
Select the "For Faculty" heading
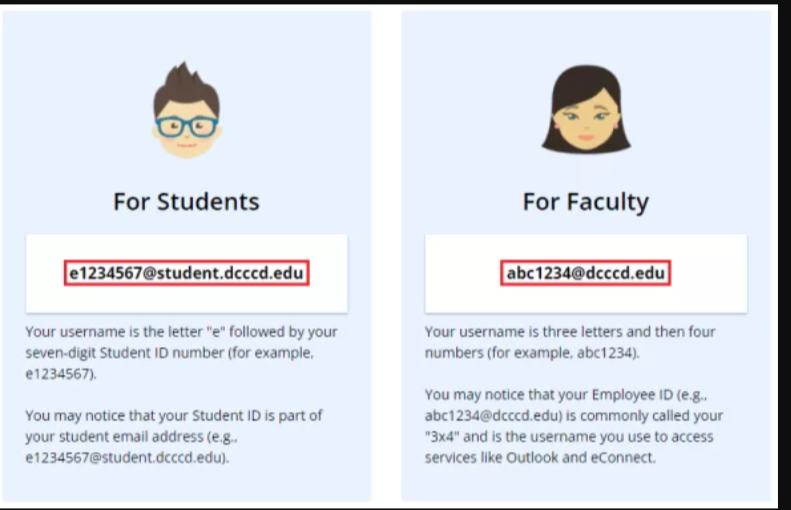tap(586, 202)
